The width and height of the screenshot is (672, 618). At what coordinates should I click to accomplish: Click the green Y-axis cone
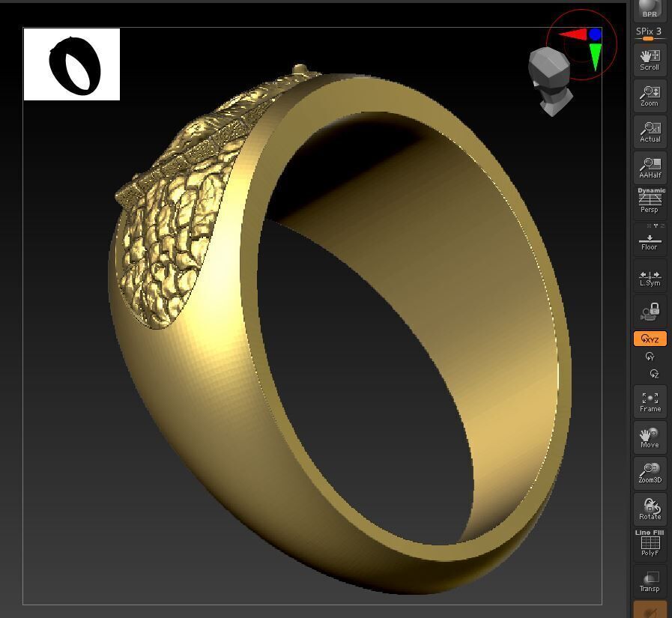596,55
